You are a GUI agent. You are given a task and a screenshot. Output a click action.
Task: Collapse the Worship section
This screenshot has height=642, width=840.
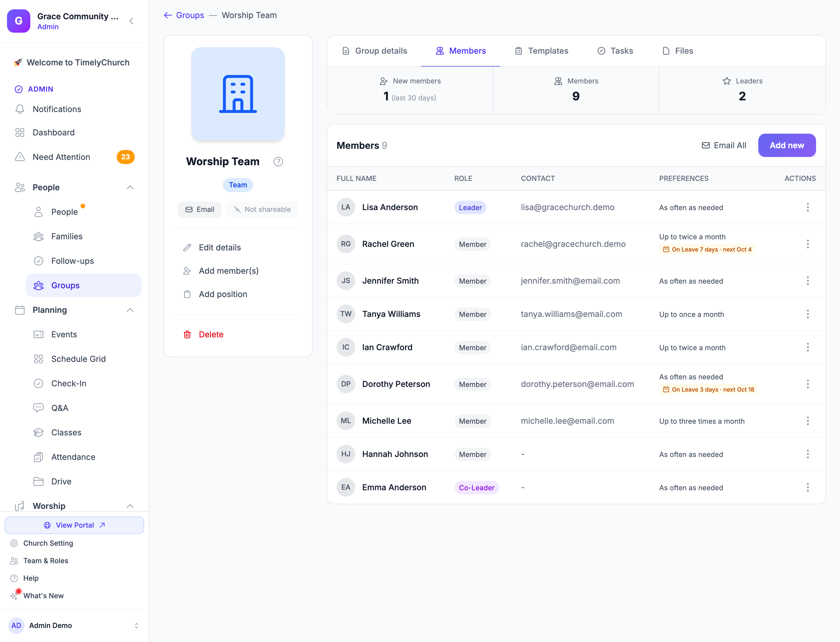(x=130, y=506)
